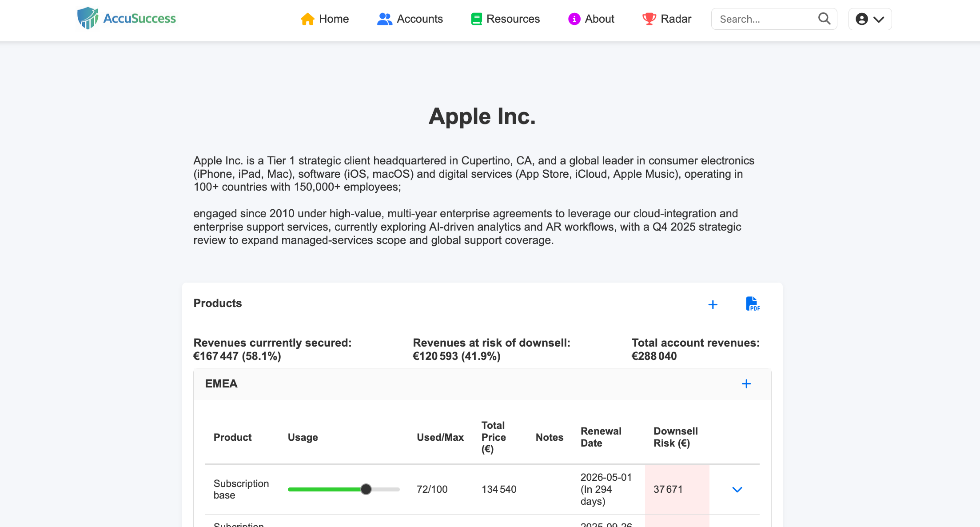
Task: Expand the Subscription base row chevron
Action: 737,490
